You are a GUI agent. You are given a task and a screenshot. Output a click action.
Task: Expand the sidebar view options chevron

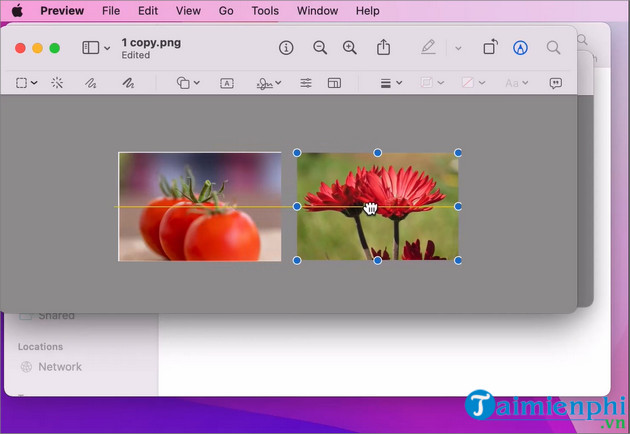[x=107, y=48]
